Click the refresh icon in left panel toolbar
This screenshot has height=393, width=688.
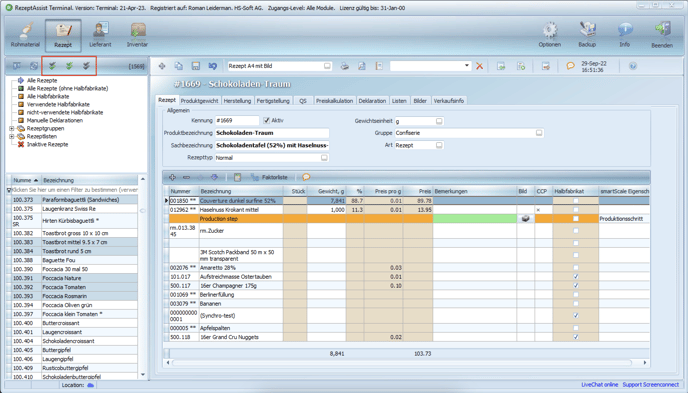click(x=33, y=66)
